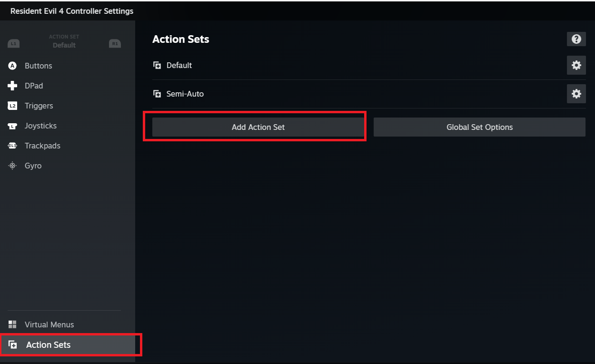The height and width of the screenshot is (364, 595).
Task: Click the L1 previous action set icon
Action: tap(13, 44)
